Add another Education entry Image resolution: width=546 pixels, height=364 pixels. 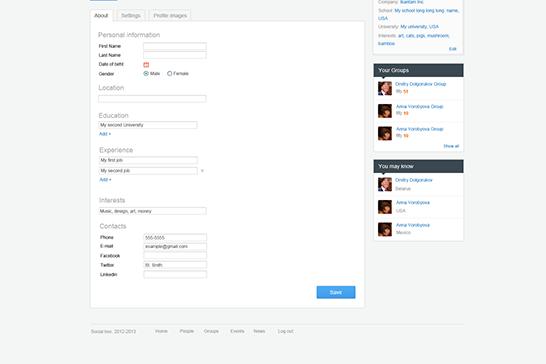point(105,134)
